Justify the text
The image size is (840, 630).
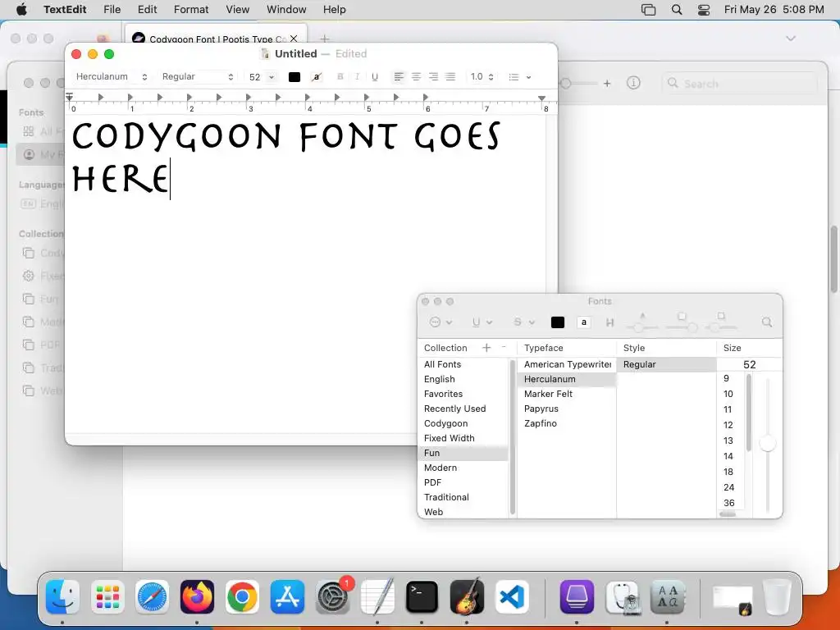[450, 76]
